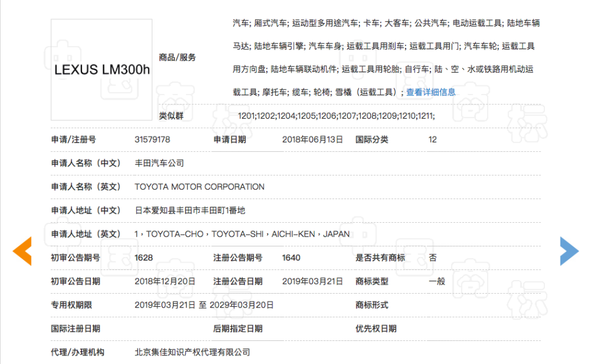Click the 商标形式 label

371,306
